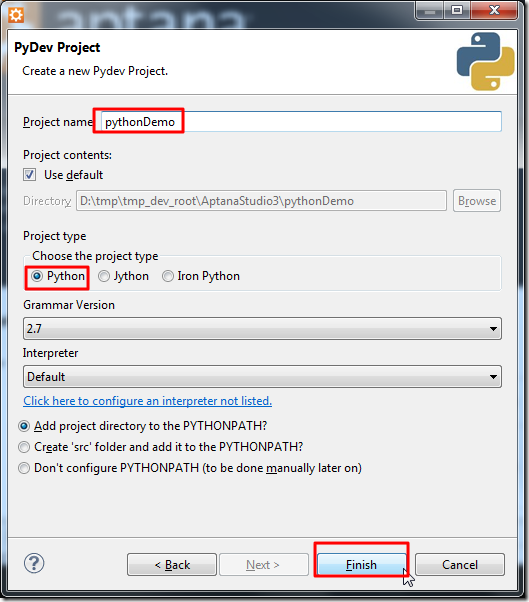Select the Python project type radio button
The height and width of the screenshot is (602, 529).
point(37,276)
